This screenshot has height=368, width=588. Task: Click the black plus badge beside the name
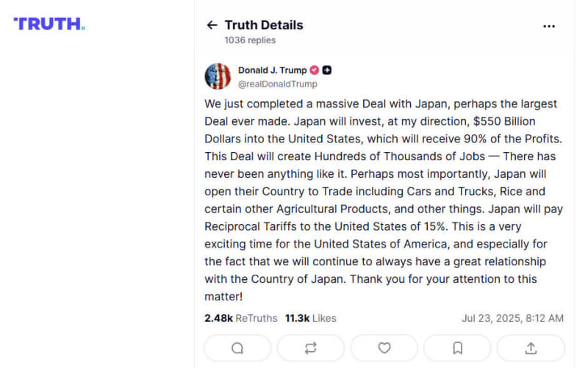[x=327, y=71]
